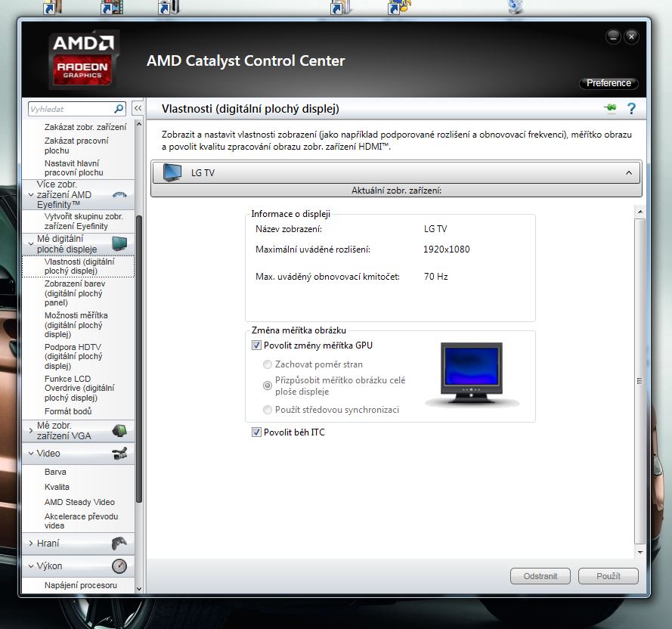Image resolution: width=672 pixels, height=629 pixels.
Task: Click the LG TV monitor icon
Action: point(172,173)
